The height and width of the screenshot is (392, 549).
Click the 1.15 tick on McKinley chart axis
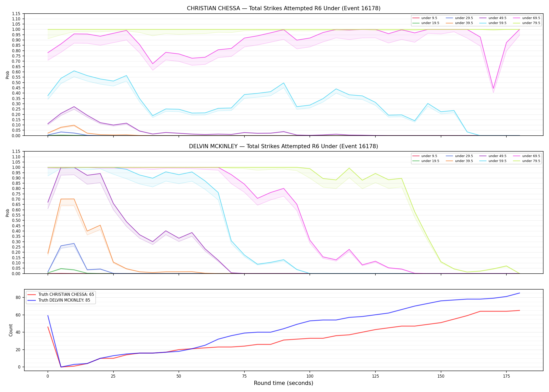tap(16, 152)
